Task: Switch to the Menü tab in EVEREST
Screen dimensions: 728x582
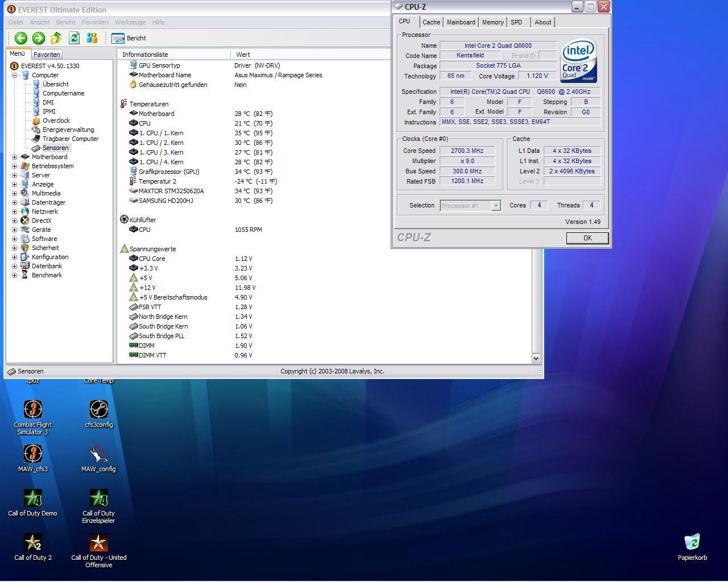Action: pos(17,53)
